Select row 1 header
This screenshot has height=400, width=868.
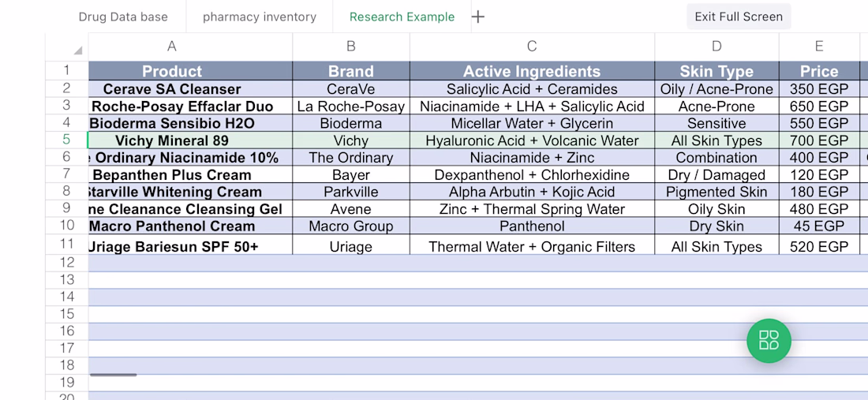pyautogui.click(x=67, y=70)
